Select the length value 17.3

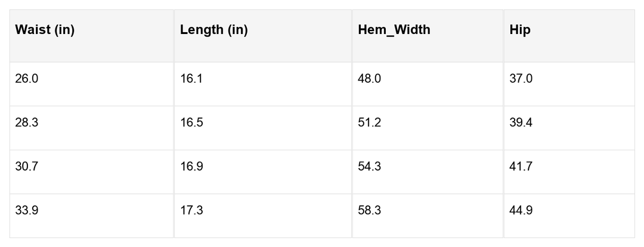pyautogui.click(x=191, y=211)
